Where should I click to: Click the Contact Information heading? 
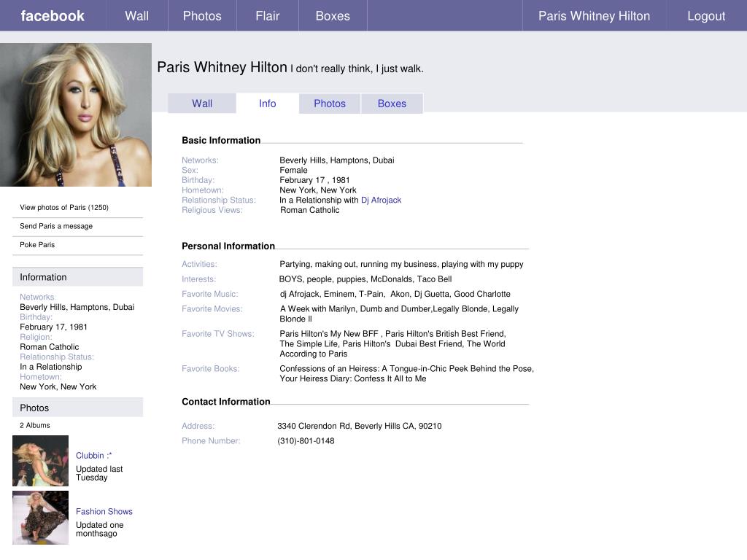[x=226, y=402]
